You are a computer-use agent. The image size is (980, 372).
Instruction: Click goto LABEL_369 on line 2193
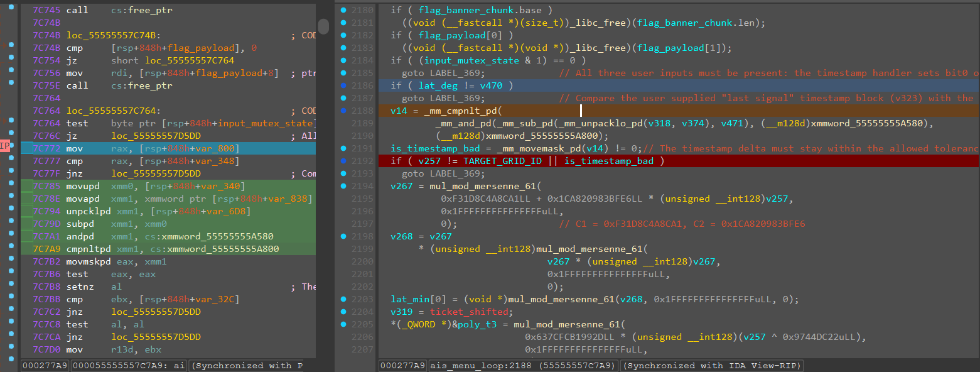click(x=443, y=174)
